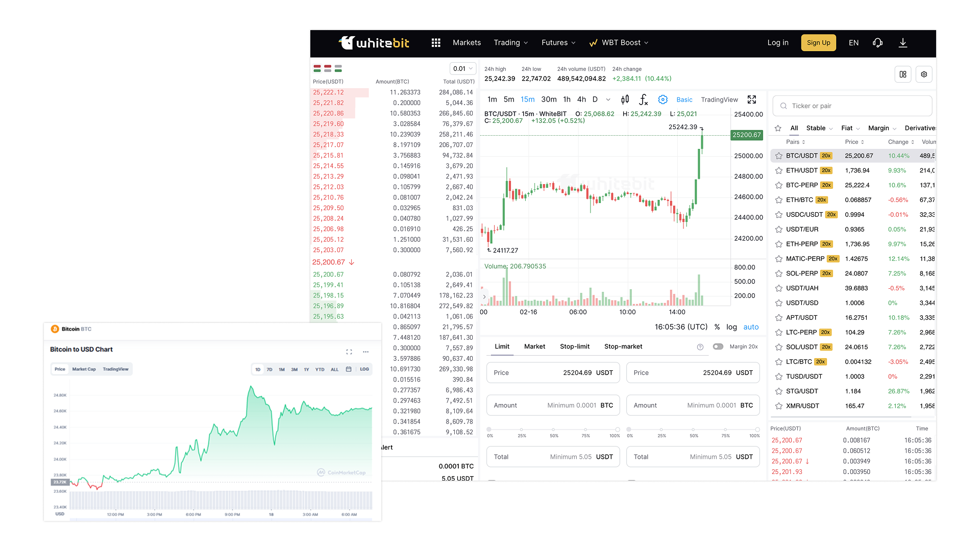Open the Margin filter dropdown

[x=882, y=128]
